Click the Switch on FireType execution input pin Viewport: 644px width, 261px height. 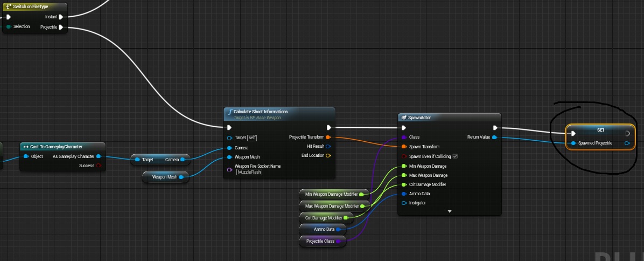click(9, 17)
